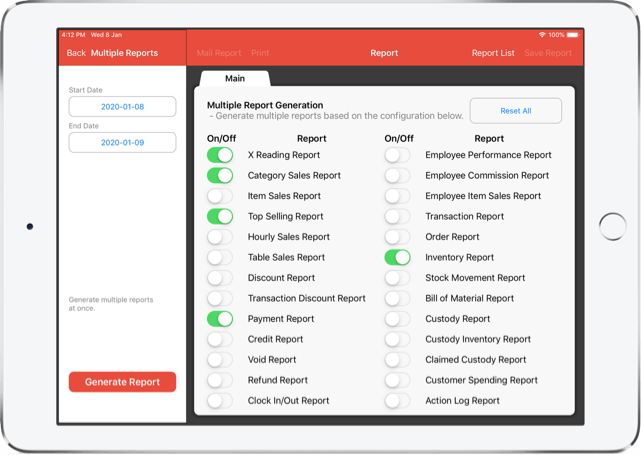Viewport: 641px width, 455px height.
Task: Open the End Date picker field
Action: point(122,143)
